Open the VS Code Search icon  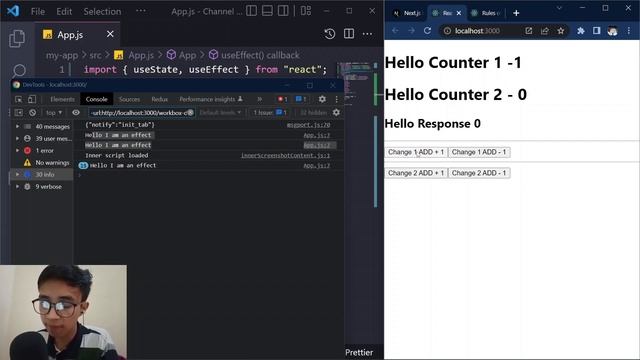(19, 70)
